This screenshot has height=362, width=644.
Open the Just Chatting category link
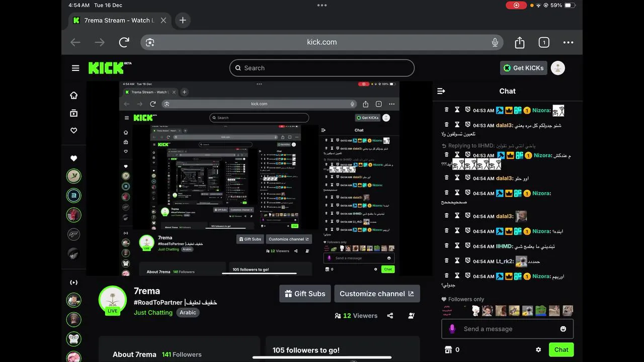[153, 312]
